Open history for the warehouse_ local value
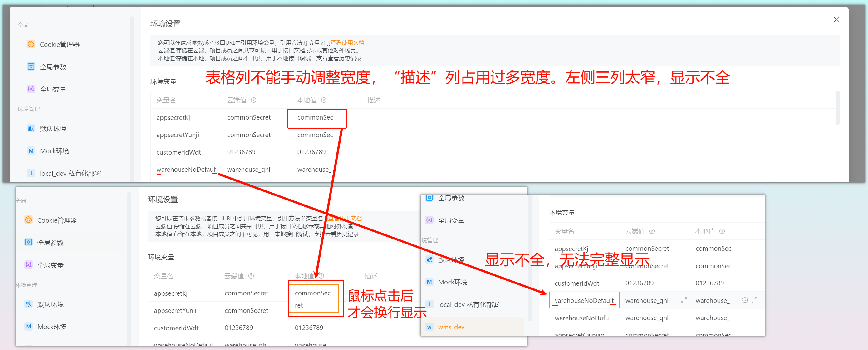The height and width of the screenshot is (350, 868). (745, 300)
